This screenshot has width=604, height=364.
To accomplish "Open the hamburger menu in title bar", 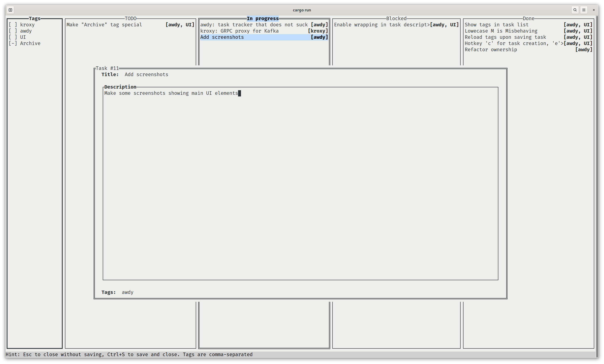I will [584, 10].
